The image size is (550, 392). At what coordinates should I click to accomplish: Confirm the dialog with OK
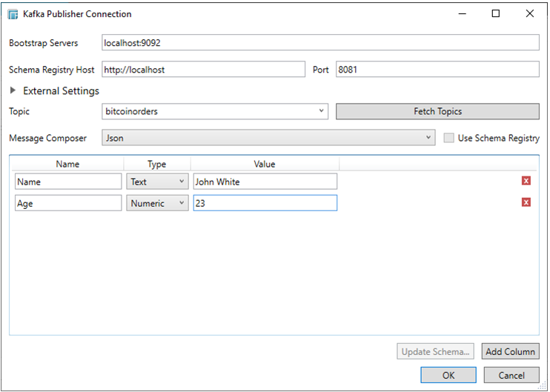tap(448, 375)
